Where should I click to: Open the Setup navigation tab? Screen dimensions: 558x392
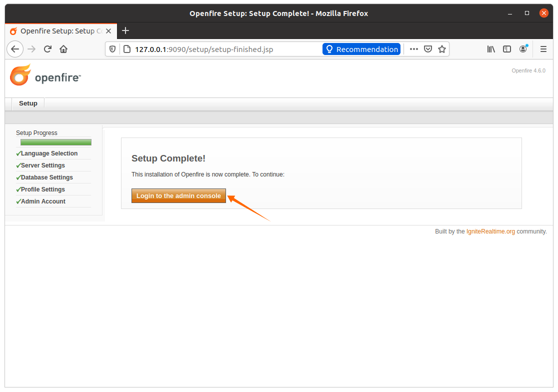(x=28, y=103)
